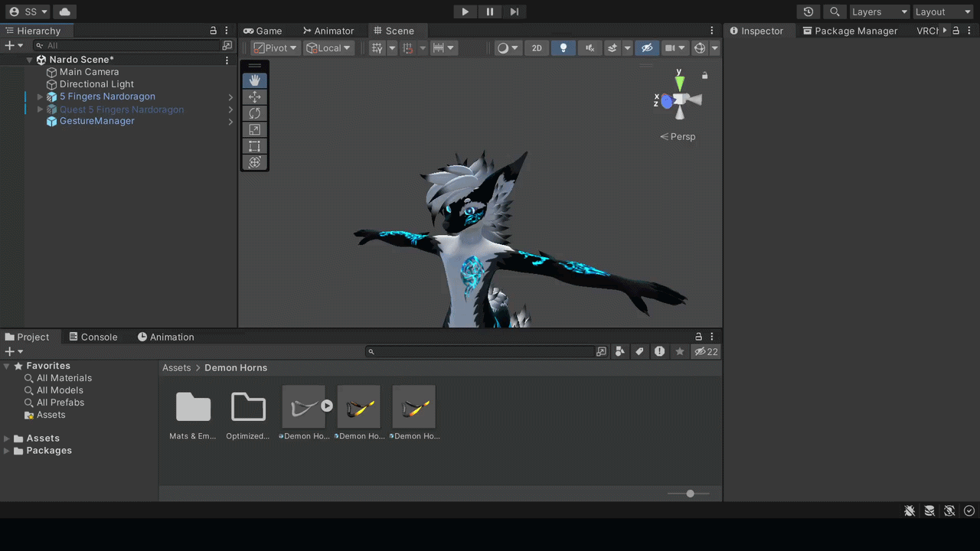Toggle the Hierarchy panel lock
980x551 pixels.
pos(214,31)
